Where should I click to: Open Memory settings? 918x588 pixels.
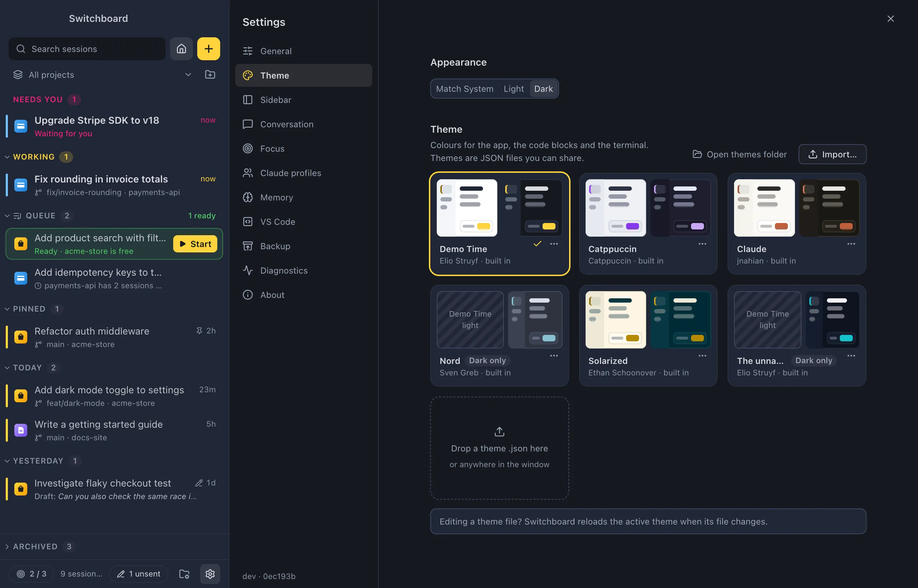tap(304, 198)
